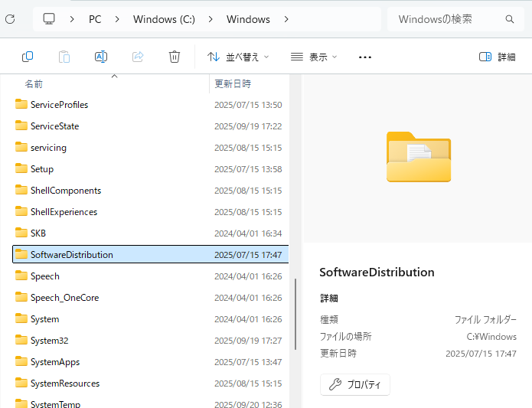Image resolution: width=532 pixels, height=408 pixels.
Task: Click the magnifier icon in search box
Action: click(510, 19)
